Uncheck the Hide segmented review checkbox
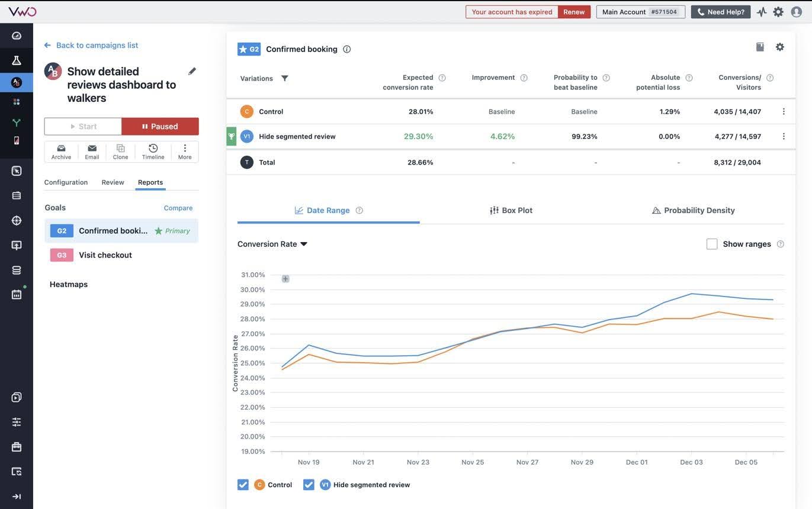The height and width of the screenshot is (509, 812). point(309,485)
